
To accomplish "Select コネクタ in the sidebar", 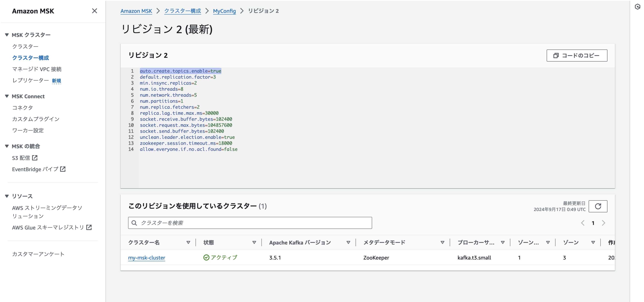I will click(23, 107).
